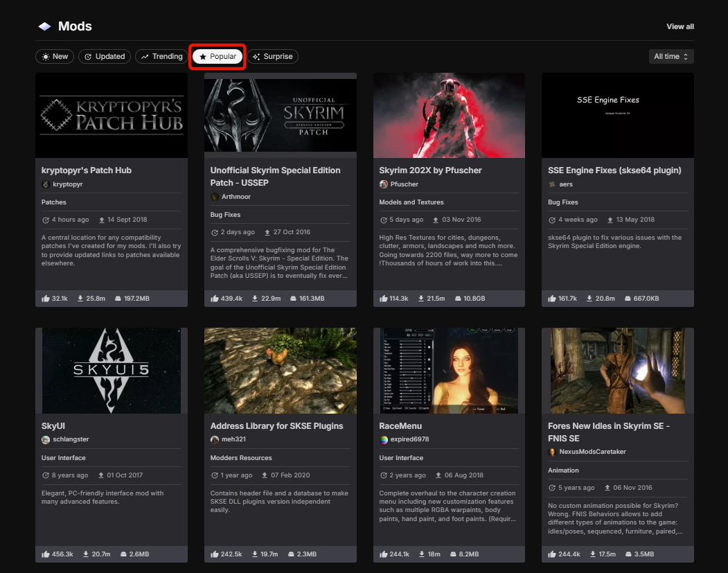
Task: Click the thumbs-up icon showing 456.3k endorsements
Action: [46, 554]
